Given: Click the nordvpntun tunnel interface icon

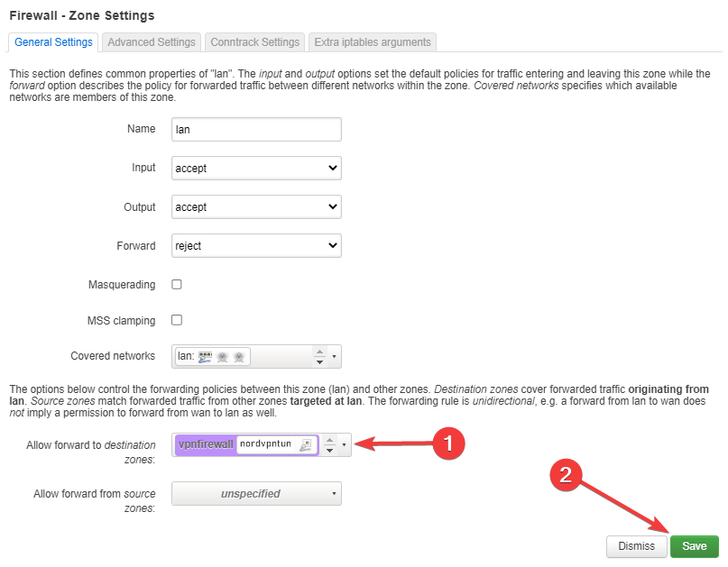Looking at the screenshot, I should click(x=306, y=444).
